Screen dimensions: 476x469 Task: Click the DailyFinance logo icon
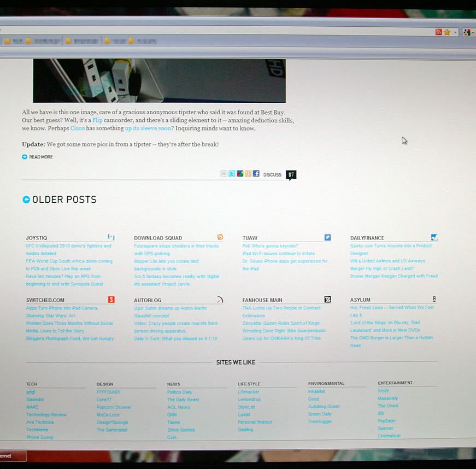(434, 237)
